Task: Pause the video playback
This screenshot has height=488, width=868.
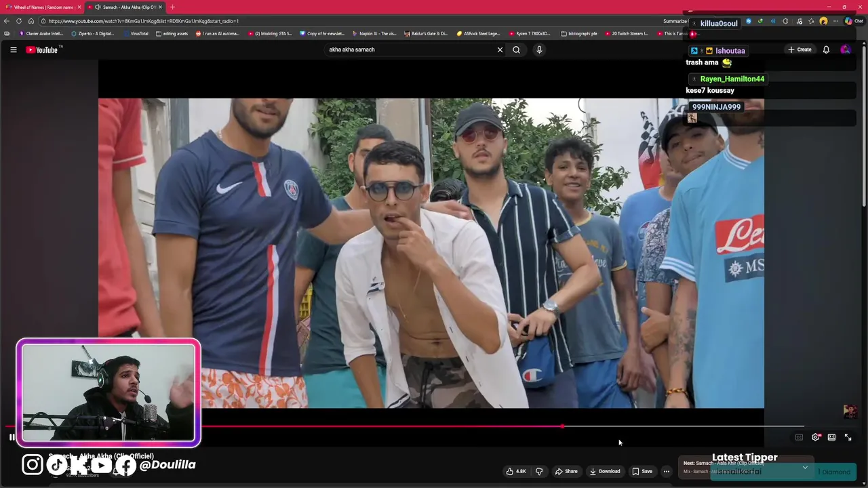Action: pyautogui.click(x=12, y=437)
